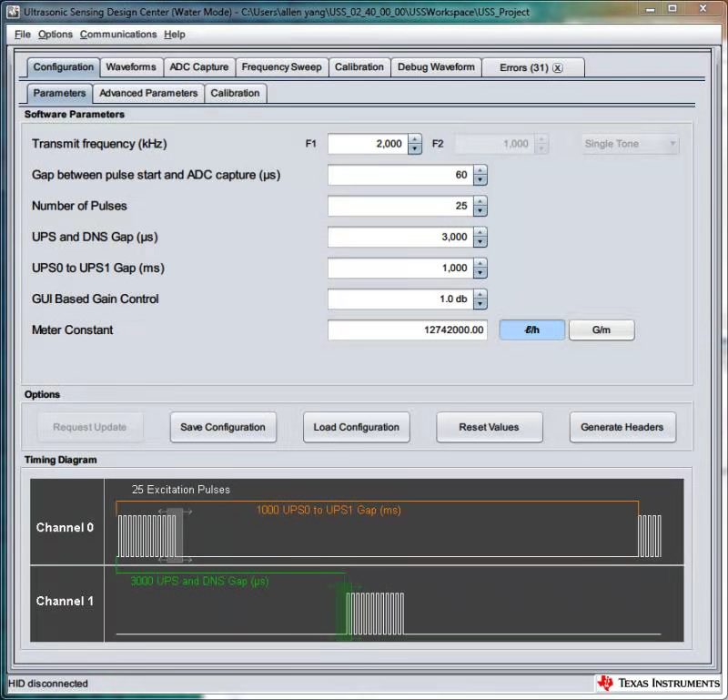The image size is (728, 700).
Task: Maximize the application window
Action: click(x=672, y=9)
